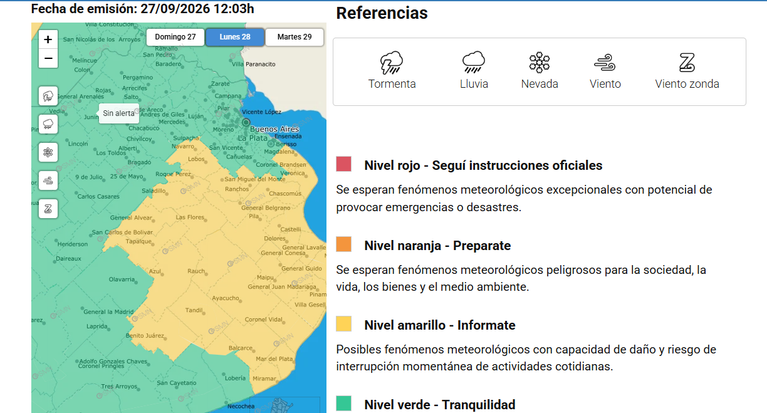Click the Pergamino label on map
The width and height of the screenshot is (767, 413).
[x=137, y=77]
